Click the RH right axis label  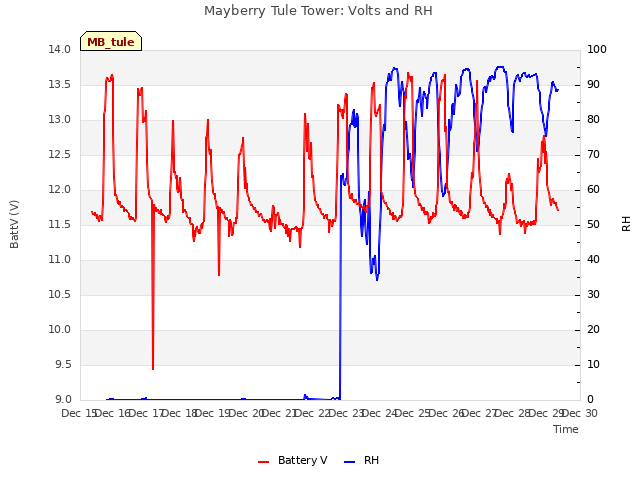[626, 224]
